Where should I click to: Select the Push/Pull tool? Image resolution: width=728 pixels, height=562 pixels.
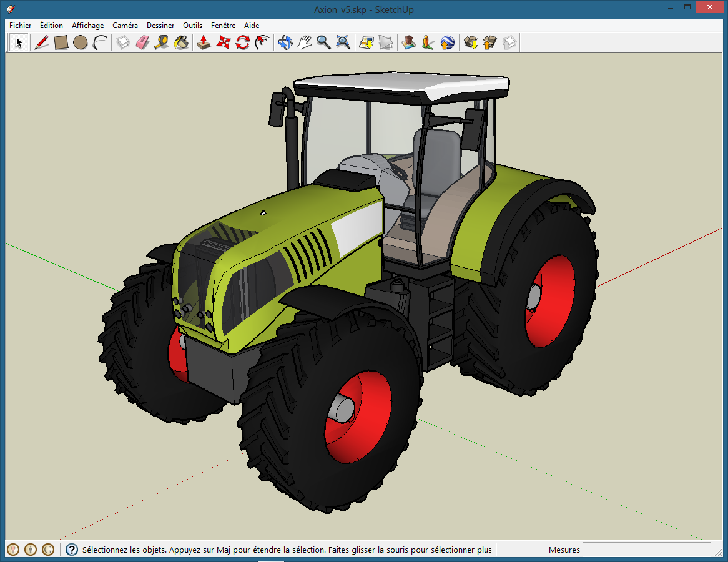204,42
